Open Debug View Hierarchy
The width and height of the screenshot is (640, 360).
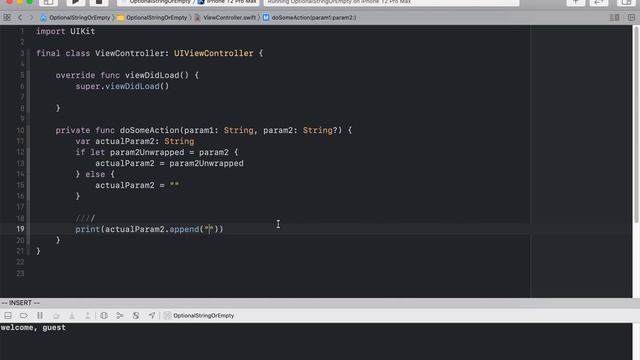click(x=104, y=316)
